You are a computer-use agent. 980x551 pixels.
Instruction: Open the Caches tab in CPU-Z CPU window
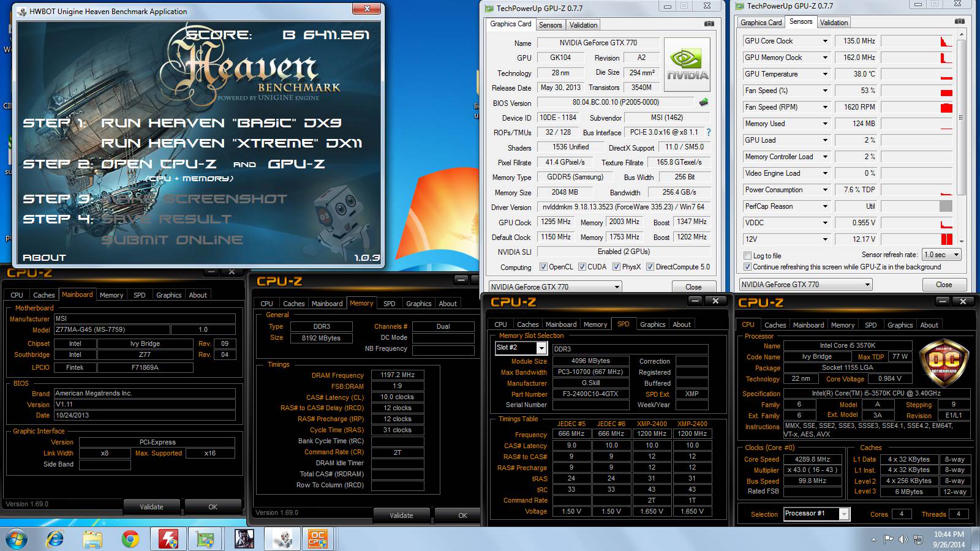(775, 325)
